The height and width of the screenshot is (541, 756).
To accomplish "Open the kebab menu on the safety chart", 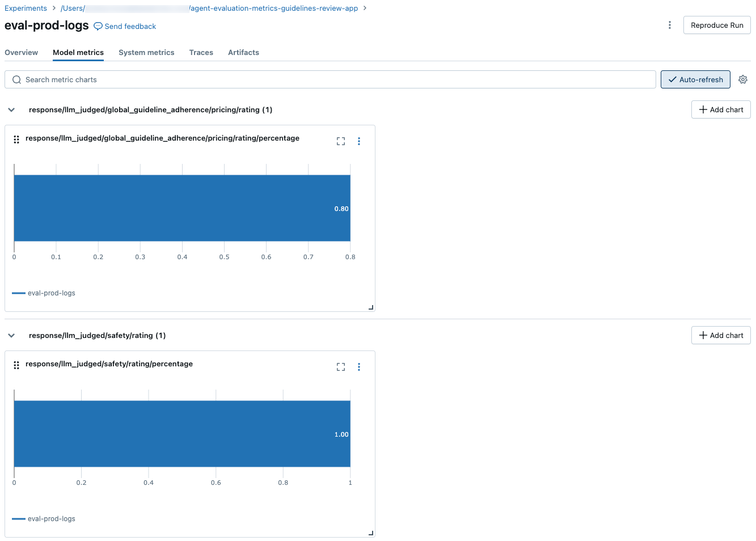I will coord(359,366).
